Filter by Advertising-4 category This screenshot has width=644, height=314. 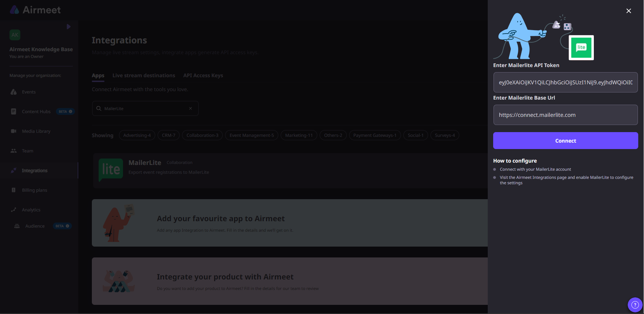(x=137, y=135)
